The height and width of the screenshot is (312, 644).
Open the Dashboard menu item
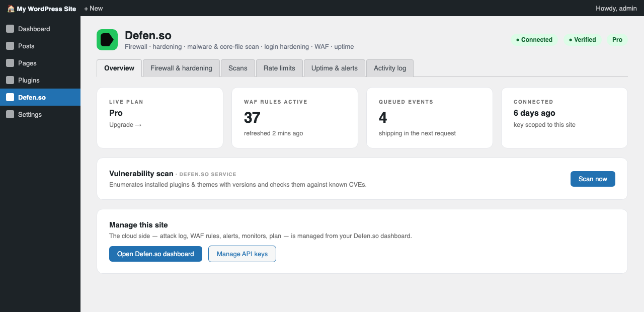pos(40,29)
